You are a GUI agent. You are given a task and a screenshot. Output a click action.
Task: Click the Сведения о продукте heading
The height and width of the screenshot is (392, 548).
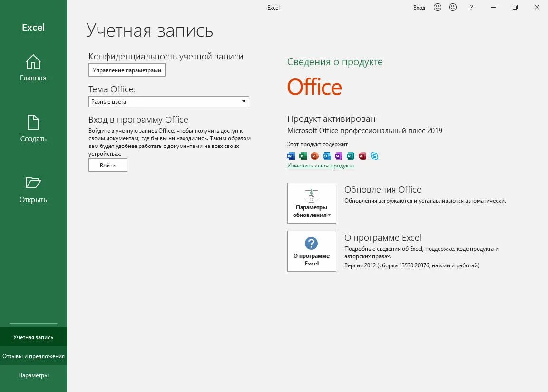pos(335,62)
